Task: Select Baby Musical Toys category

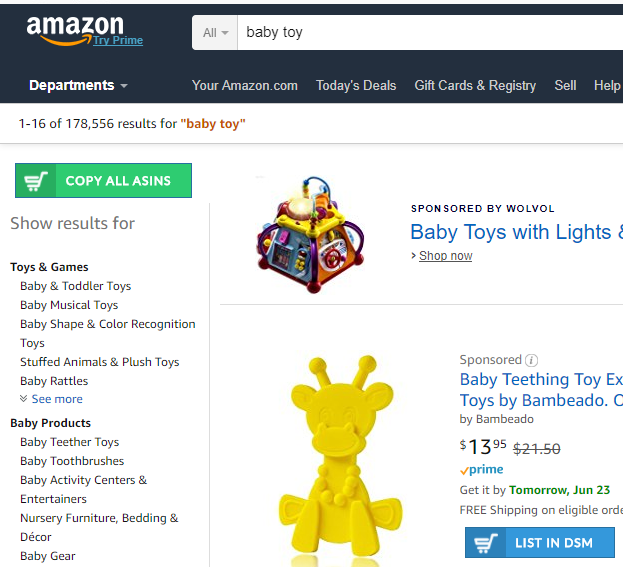Action: (69, 305)
